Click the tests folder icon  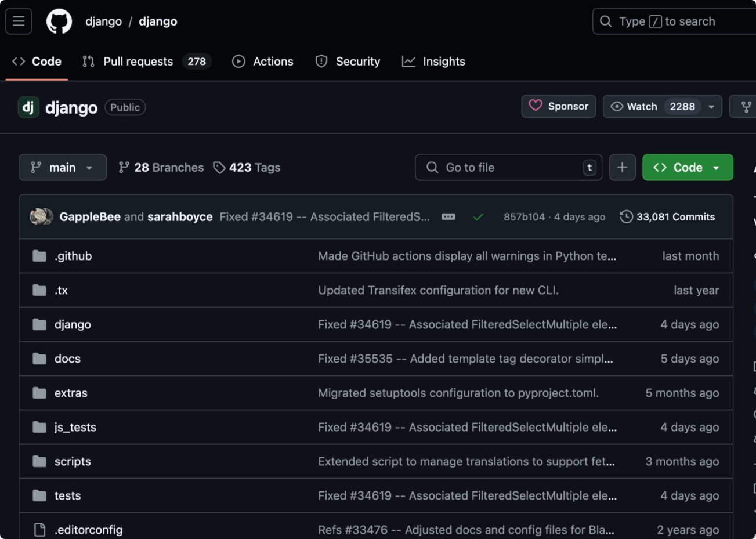coord(39,495)
